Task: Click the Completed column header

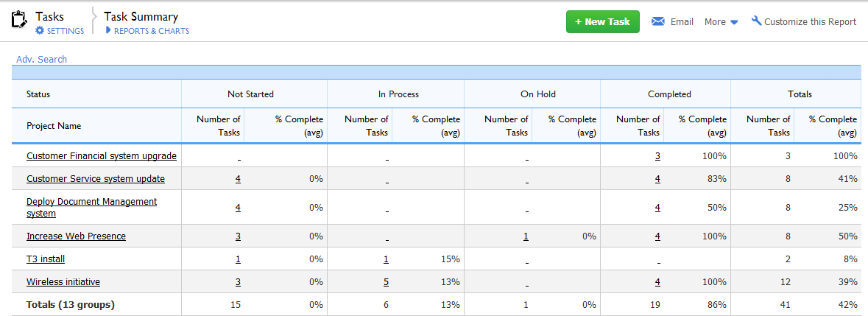Action: tap(669, 94)
